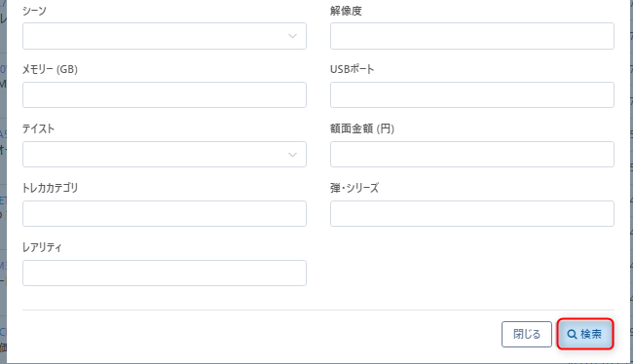The height and width of the screenshot is (364, 633).
Task: Click the トレカカテゴリ label text
Action: click(50, 188)
